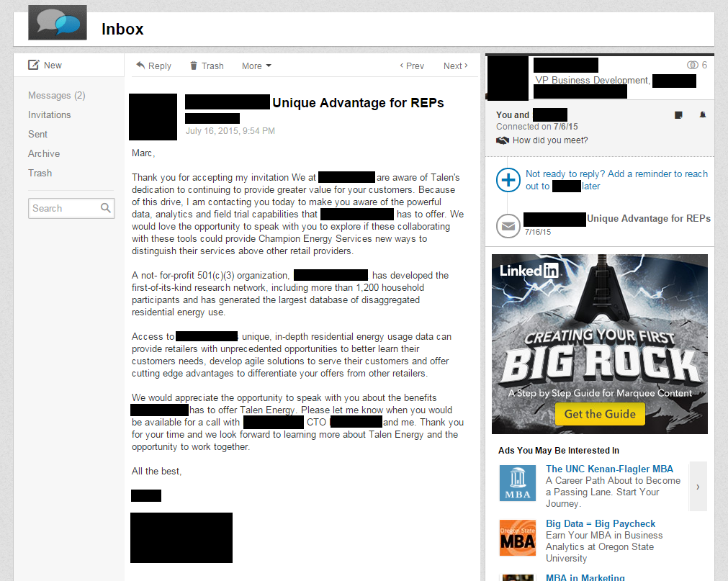Click the blue plus add reminder icon

tap(508, 179)
